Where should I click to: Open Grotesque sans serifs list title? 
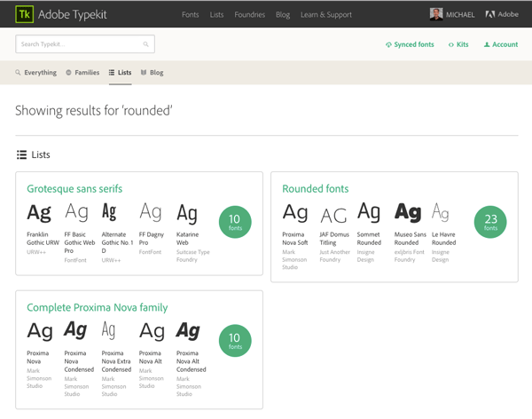[74, 188]
